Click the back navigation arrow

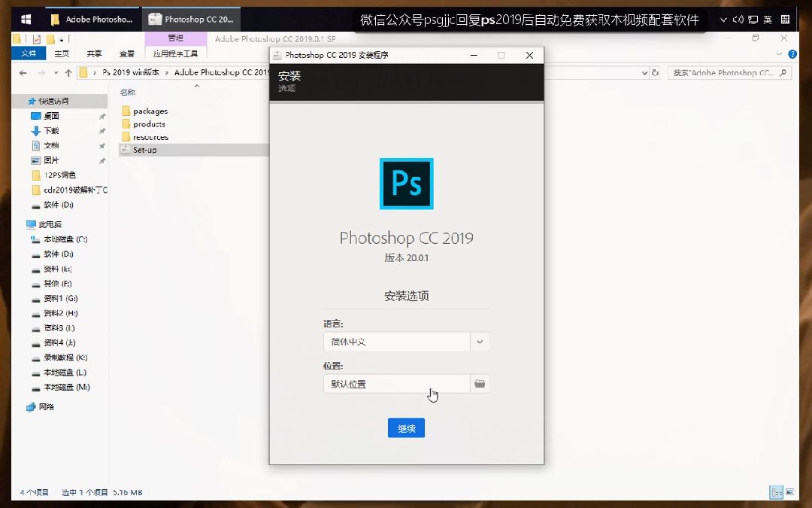click(x=23, y=72)
